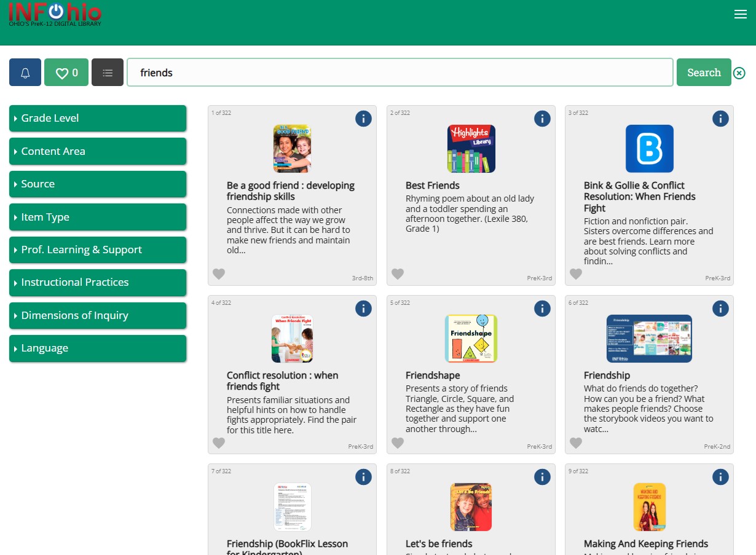Open Be a good friend title link
This screenshot has height=555, width=756.
coord(291,191)
